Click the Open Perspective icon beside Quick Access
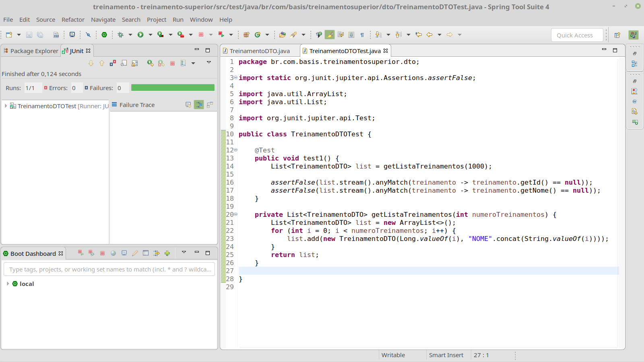 (x=617, y=35)
